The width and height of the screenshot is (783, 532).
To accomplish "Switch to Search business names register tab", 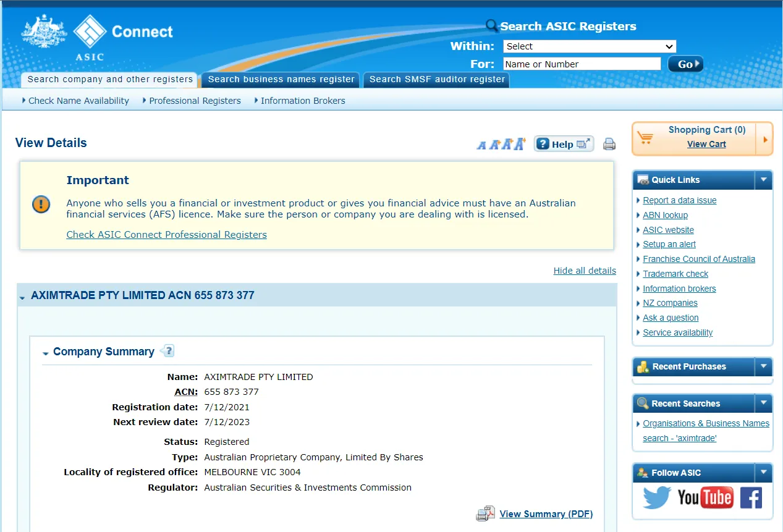I will coord(281,79).
